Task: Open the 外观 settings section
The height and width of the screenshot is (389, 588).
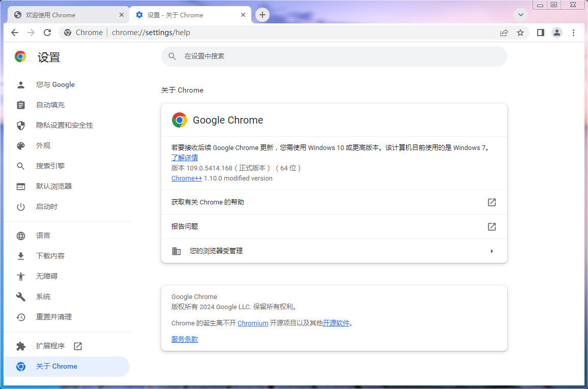Action: click(x=44, y=145)
